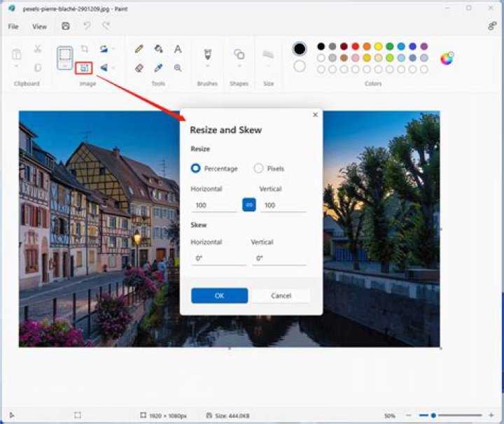This screenshot has height=424, width=504.
Task: Click the Save icon in title bar
Action: click(66, 26)
